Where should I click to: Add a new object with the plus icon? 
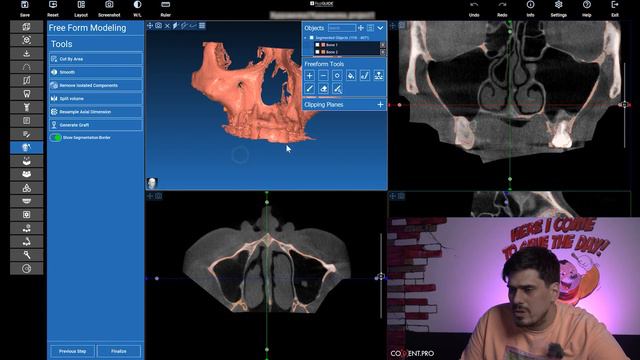[361, 28]
